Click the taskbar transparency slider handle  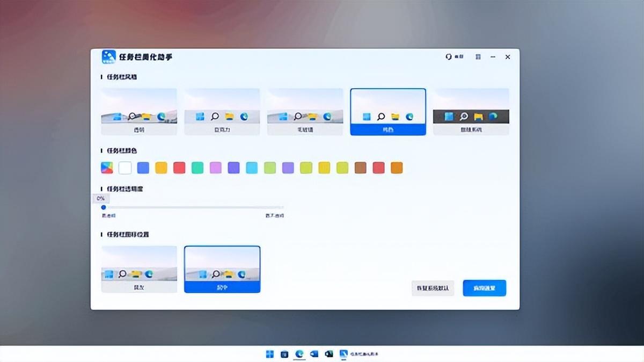pyautogui.click(x=104, y=207)
